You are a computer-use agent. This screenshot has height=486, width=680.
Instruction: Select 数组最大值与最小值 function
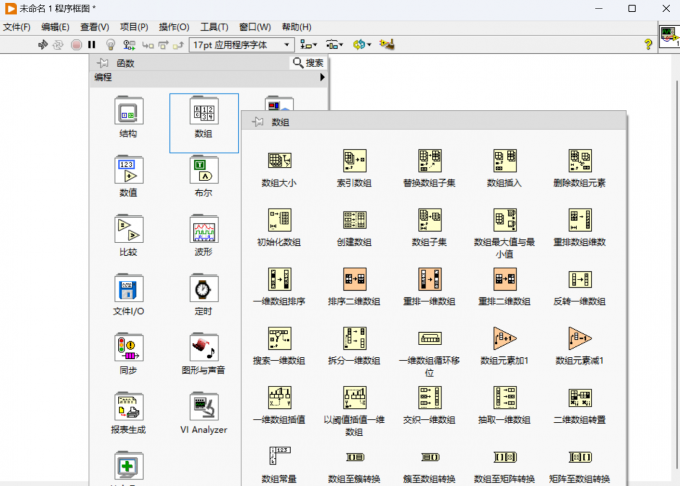point(505,220)
